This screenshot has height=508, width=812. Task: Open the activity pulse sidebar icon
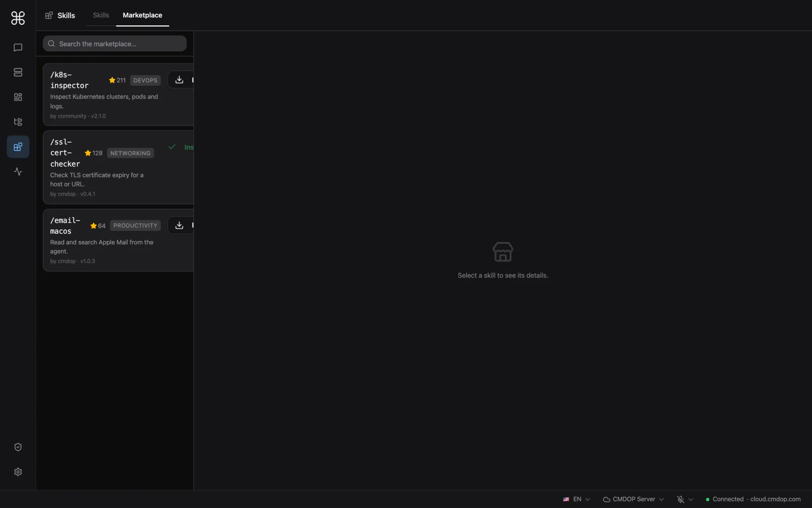click(x=18, y=172)
